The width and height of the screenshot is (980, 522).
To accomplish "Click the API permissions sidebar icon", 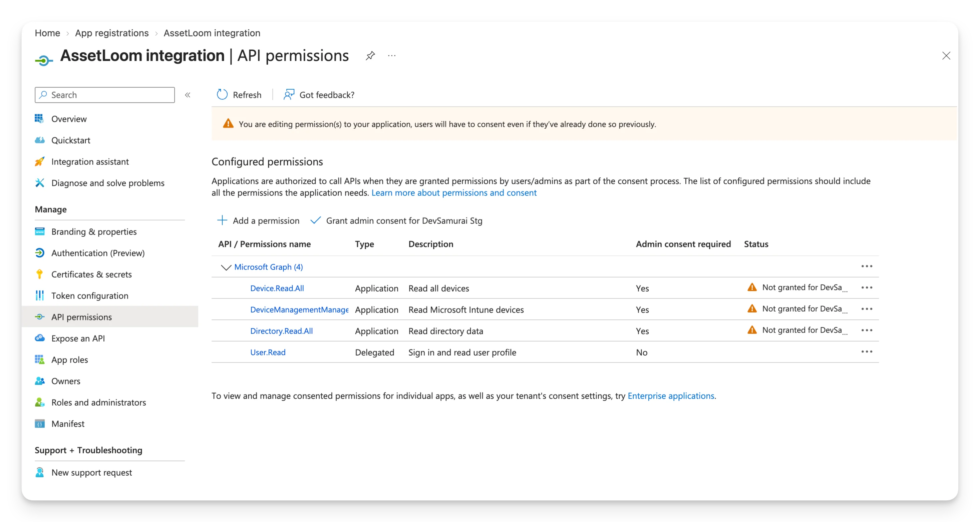I will [40, 317].
